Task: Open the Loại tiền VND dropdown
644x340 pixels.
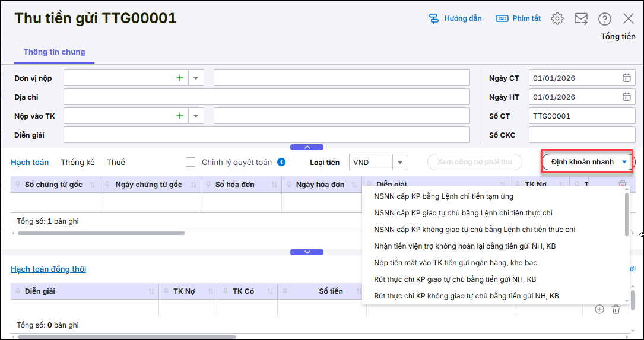Action: coord(400,162)
